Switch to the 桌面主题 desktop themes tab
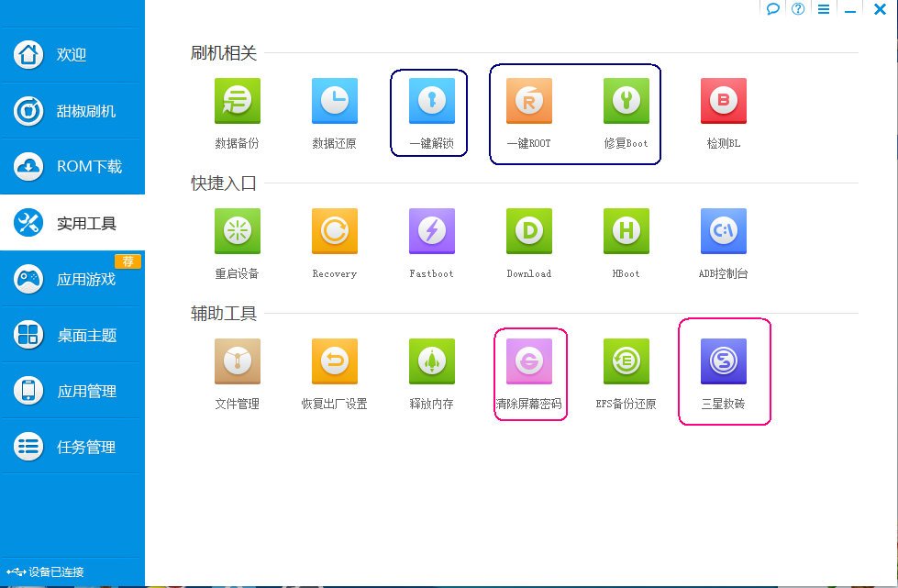Screen dimensions: 898x588 [x=72, y=335]
